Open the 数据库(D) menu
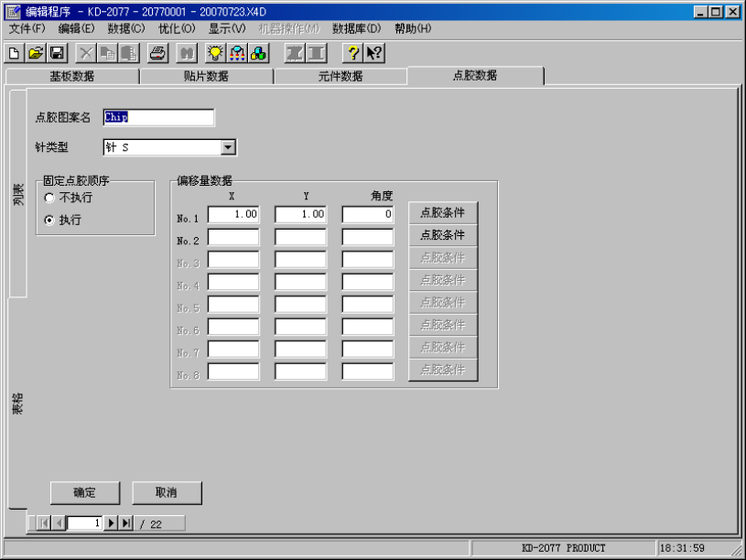Image resolution: width=746 pixels, height=560 pixels. pos(356,28)
